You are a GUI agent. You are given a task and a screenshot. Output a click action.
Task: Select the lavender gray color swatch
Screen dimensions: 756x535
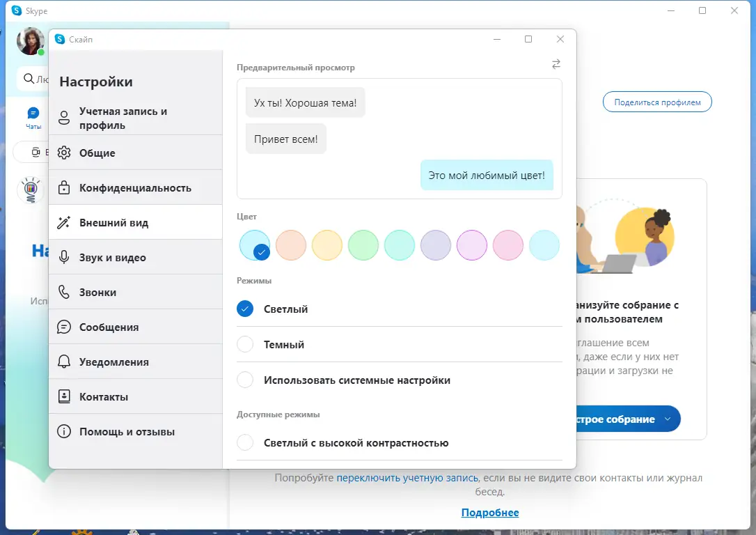point(435,245)
